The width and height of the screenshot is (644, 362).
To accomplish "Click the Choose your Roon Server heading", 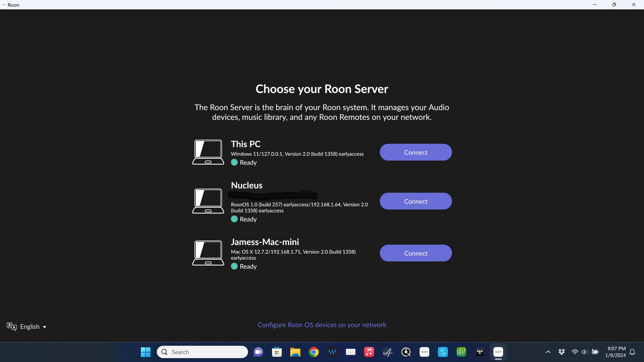I will (322, 89).
